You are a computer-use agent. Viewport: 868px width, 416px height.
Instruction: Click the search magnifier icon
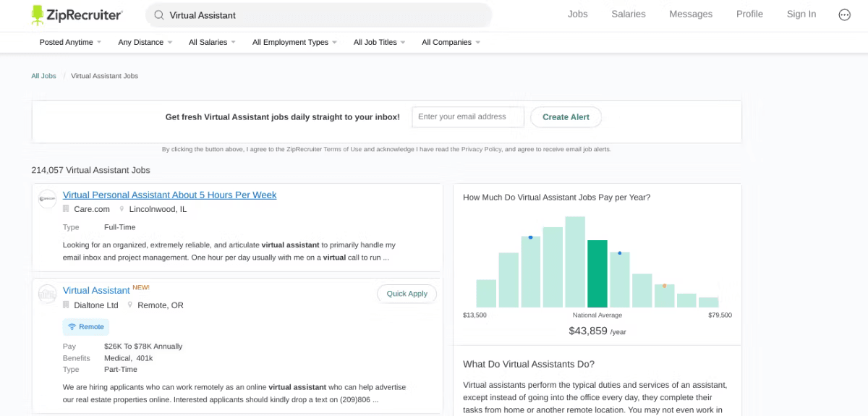pyautogui.click(x=159, y=14)
